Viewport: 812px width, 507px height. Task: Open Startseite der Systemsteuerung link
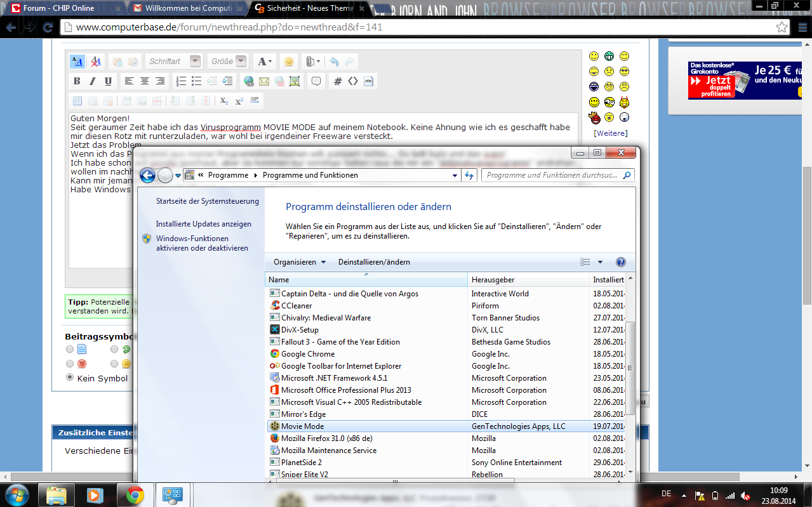click(x=208, y=201)
